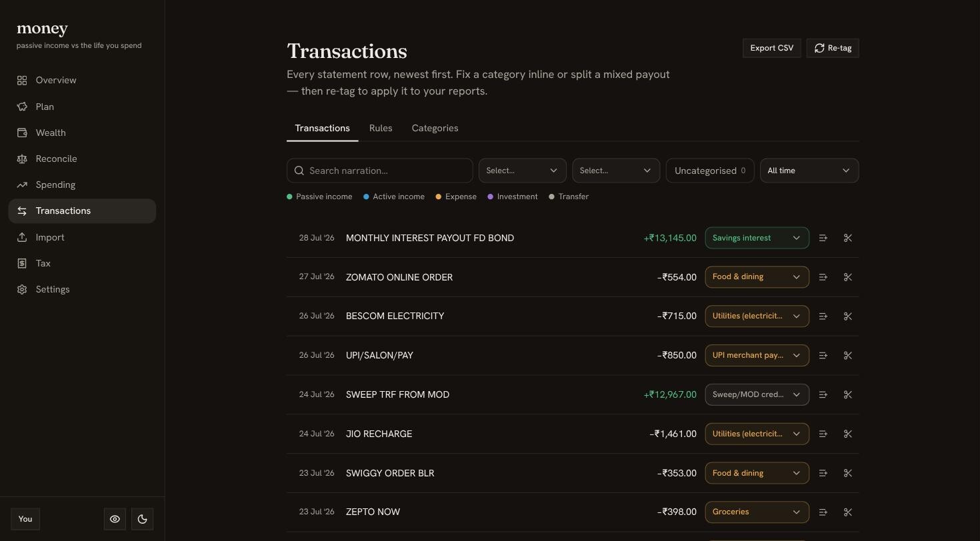The width and height of the screenshot is (980, 541).
Task: Split the SWIGGY ORDER BLR row
Action: (848, 473)
